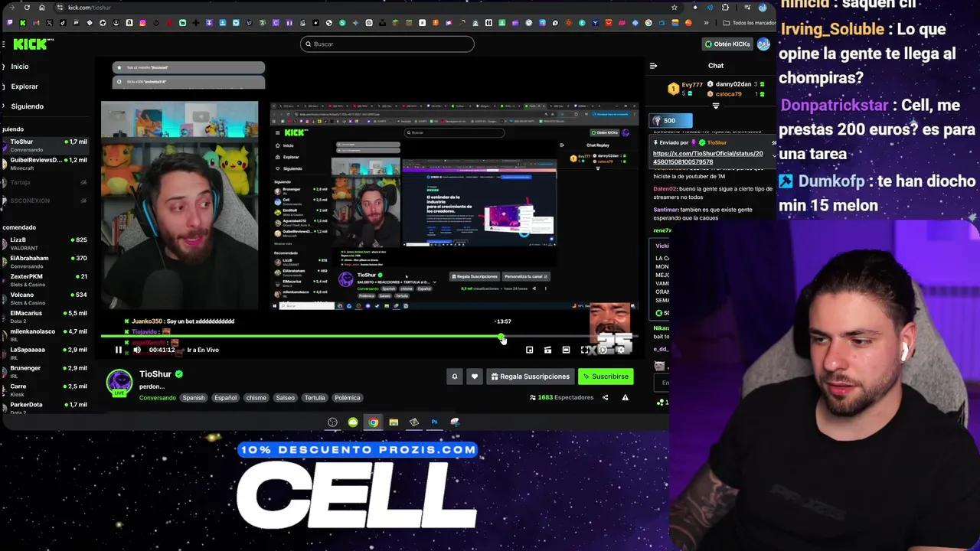Enter fullscreen on the video player
This screenshot has width=980, height=551.
[x=585, y=350]
